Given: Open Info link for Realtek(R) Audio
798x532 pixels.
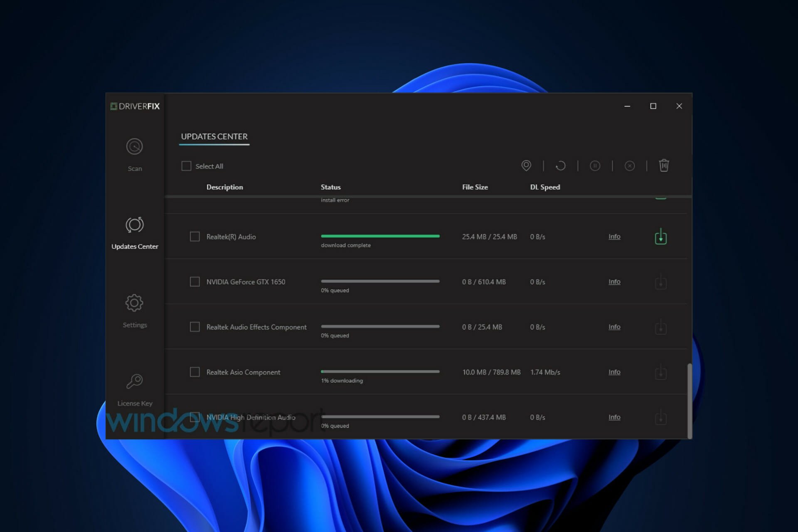Looking at the screenshot, I should coord(614,236).
